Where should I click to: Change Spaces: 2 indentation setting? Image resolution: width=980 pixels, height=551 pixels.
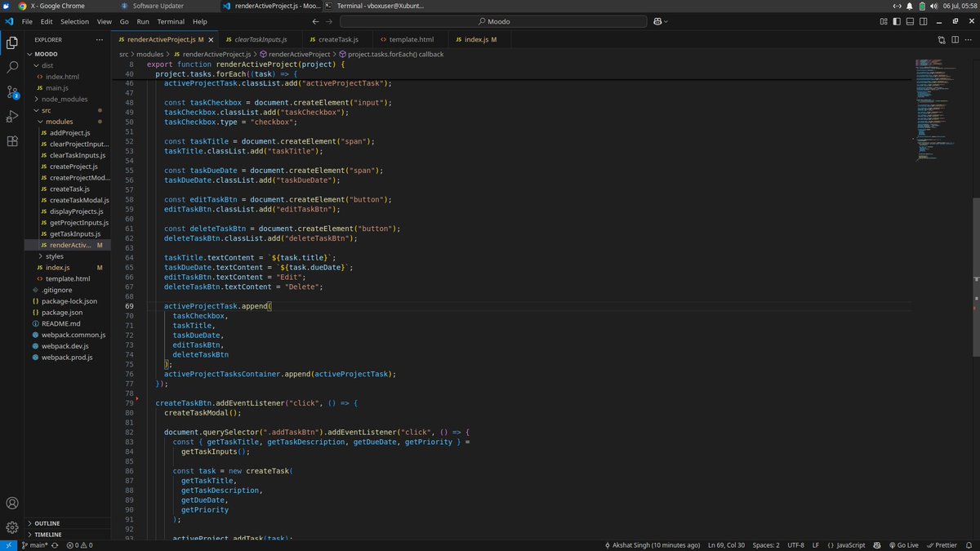[x=765, y=544]
